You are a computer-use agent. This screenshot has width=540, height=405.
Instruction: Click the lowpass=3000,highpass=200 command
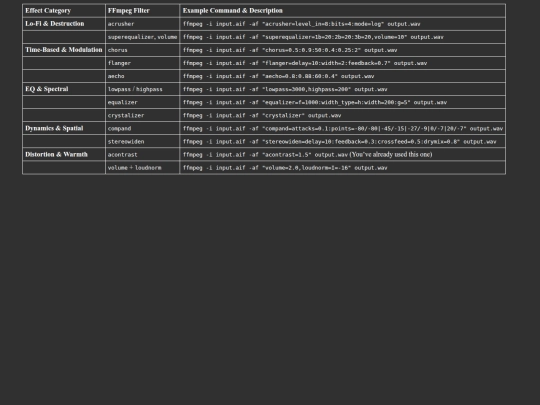pos(285,90)
